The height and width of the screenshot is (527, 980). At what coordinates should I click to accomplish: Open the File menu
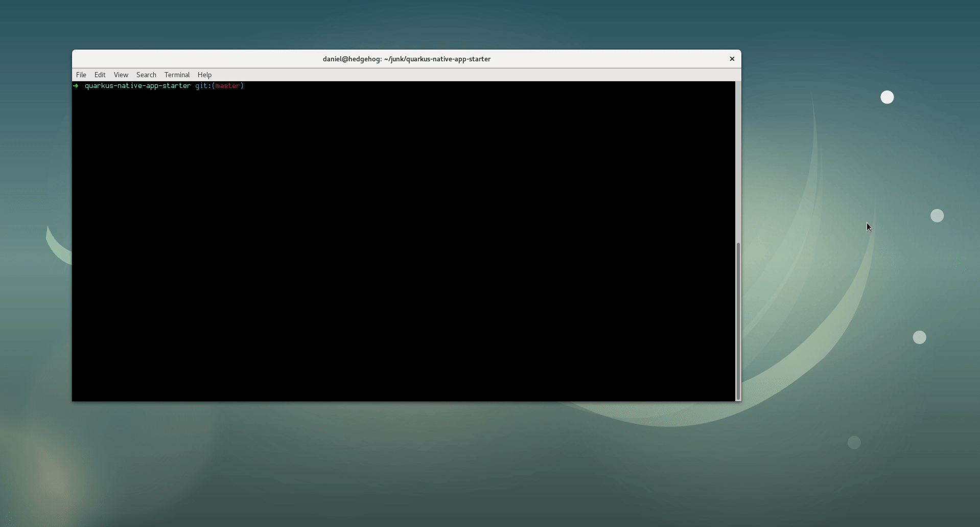(x=80, y=75)
